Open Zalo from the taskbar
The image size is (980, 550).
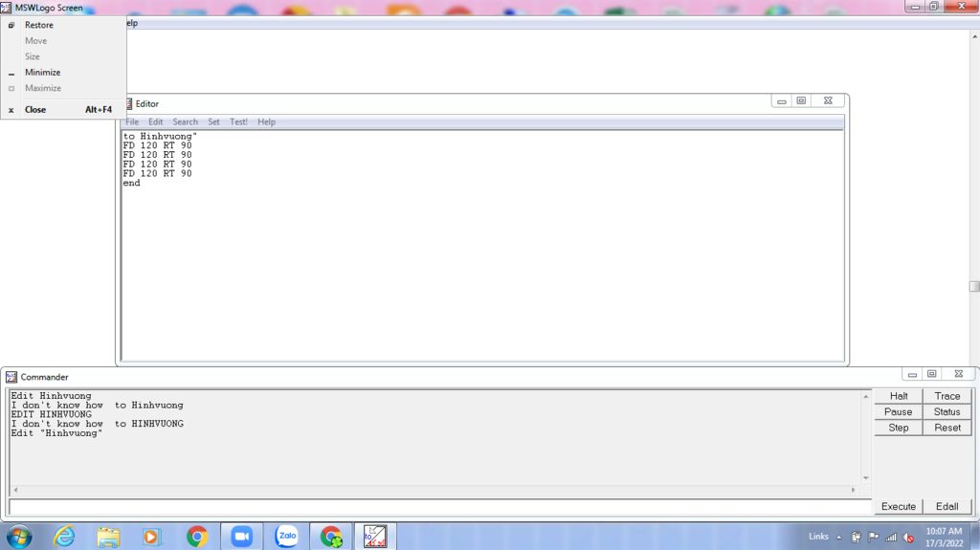tap(287, 536)
